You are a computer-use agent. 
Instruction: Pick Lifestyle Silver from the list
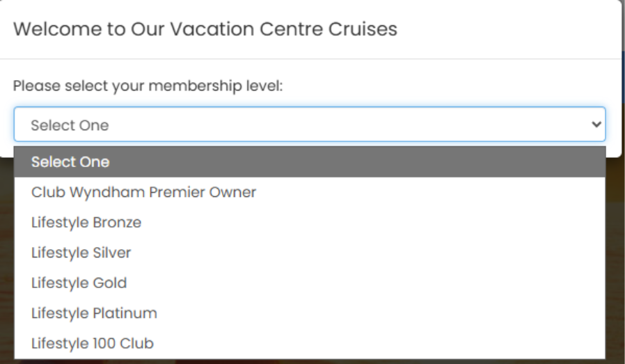click(81, 253)
